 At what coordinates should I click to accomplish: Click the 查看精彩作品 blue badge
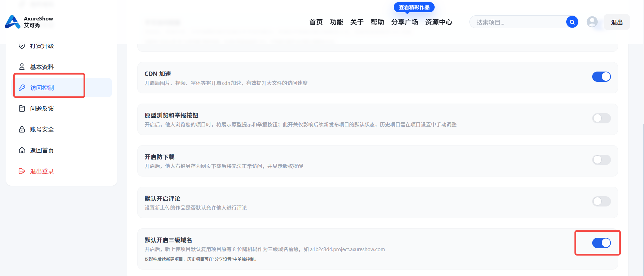click(414, 7)
